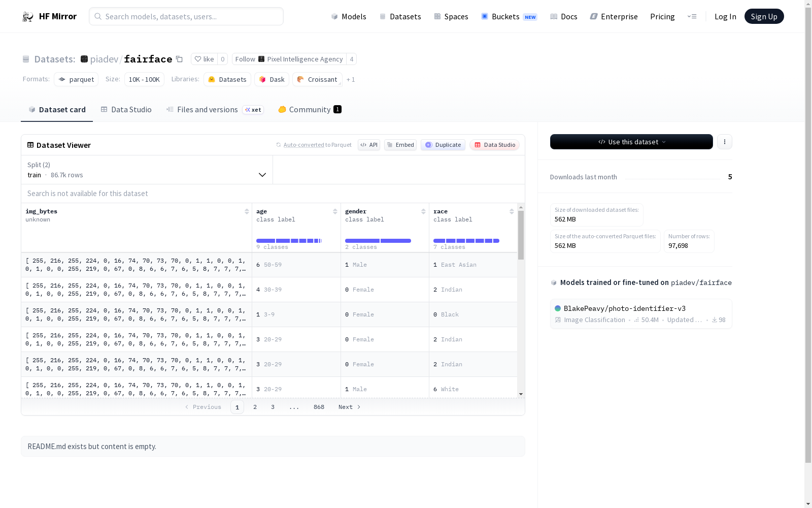Viewport: 812px width, 508px height.
Task: Click the HF Mirror logo icon
Action: point(28,17)
